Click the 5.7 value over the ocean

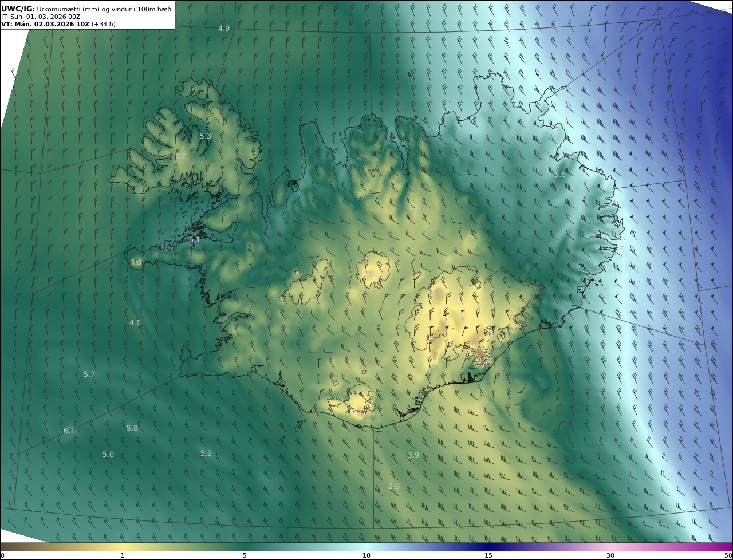coord(89,374)
